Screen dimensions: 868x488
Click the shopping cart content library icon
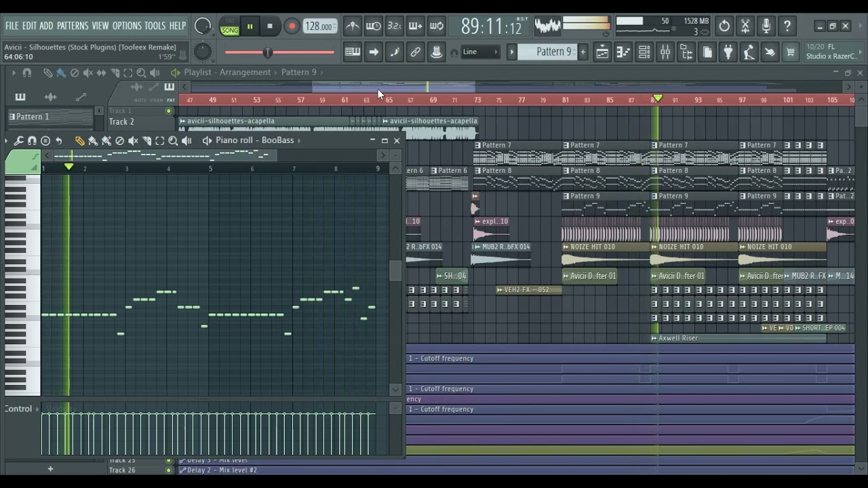click(790, 52)
